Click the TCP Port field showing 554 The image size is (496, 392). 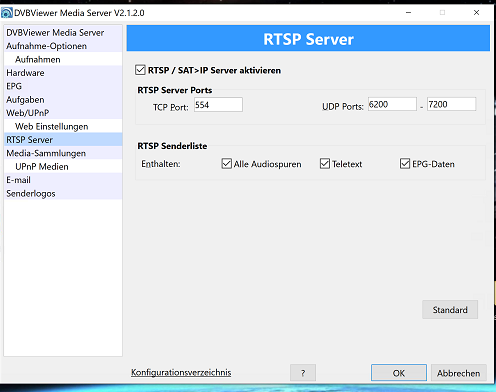218,105
